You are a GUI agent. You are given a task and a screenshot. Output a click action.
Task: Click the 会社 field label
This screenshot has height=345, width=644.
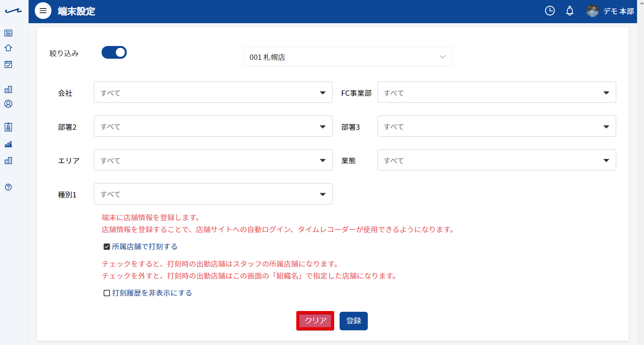(65, 93)
